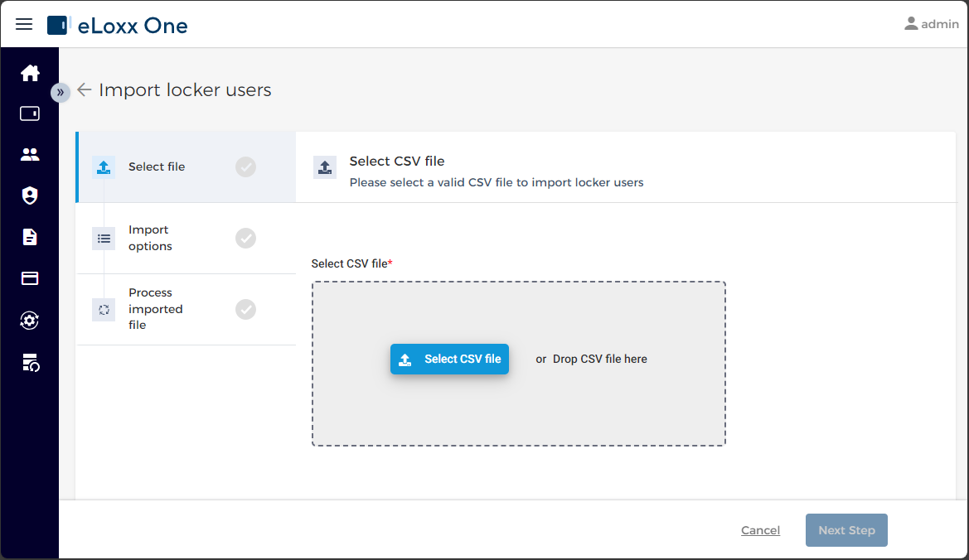This screenshot has height=560, width=969.
Task: Go to Home in sidebar
Action: click(x=30, y=73)
